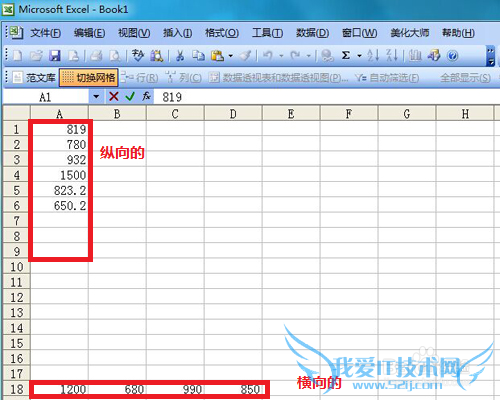Click the 全部显示(S) button

[x=465, y=78]
